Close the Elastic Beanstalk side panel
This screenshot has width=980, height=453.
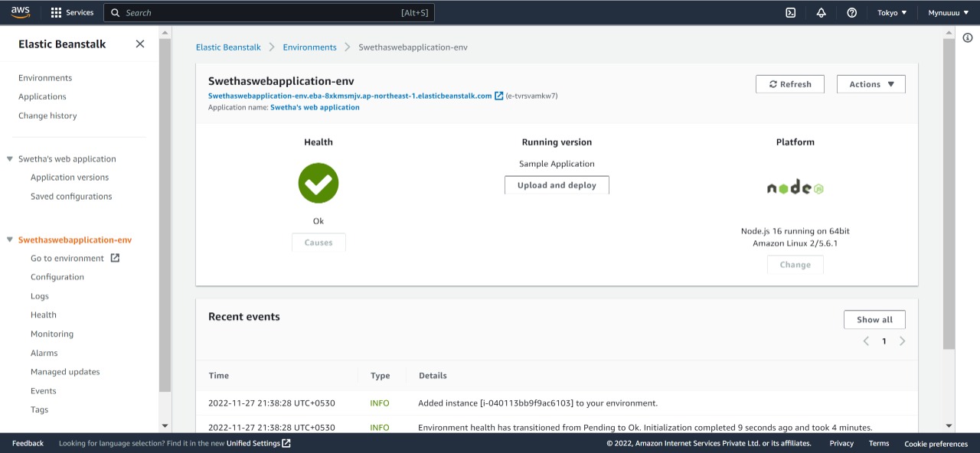pos(140,44)
